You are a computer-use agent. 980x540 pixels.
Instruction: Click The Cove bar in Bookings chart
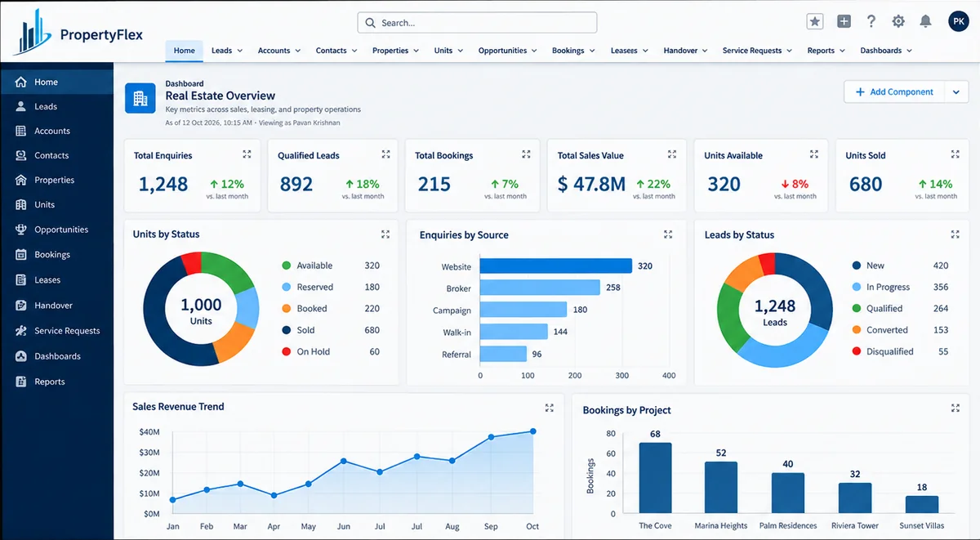[x=655, y=478]
